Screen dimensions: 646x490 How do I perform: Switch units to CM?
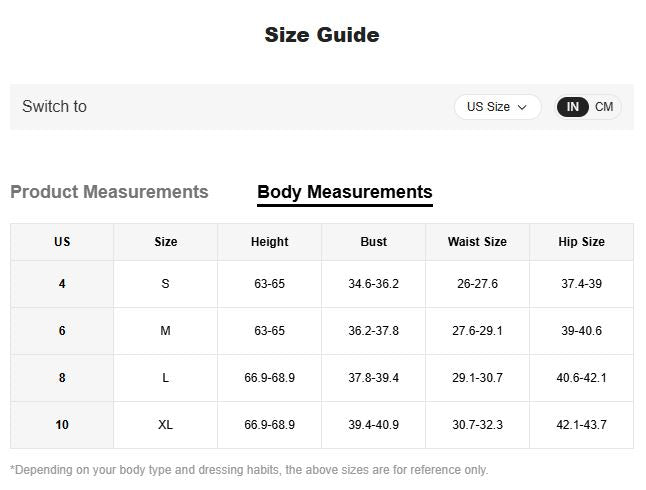click(604, 107)
